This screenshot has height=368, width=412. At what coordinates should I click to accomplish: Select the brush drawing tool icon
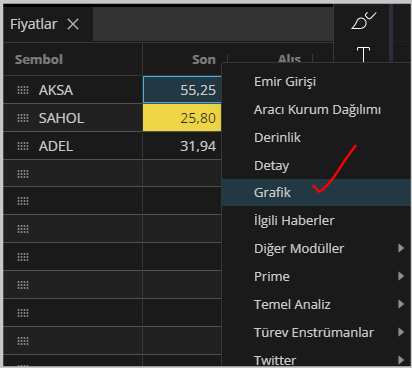click(x=363, y=21)
